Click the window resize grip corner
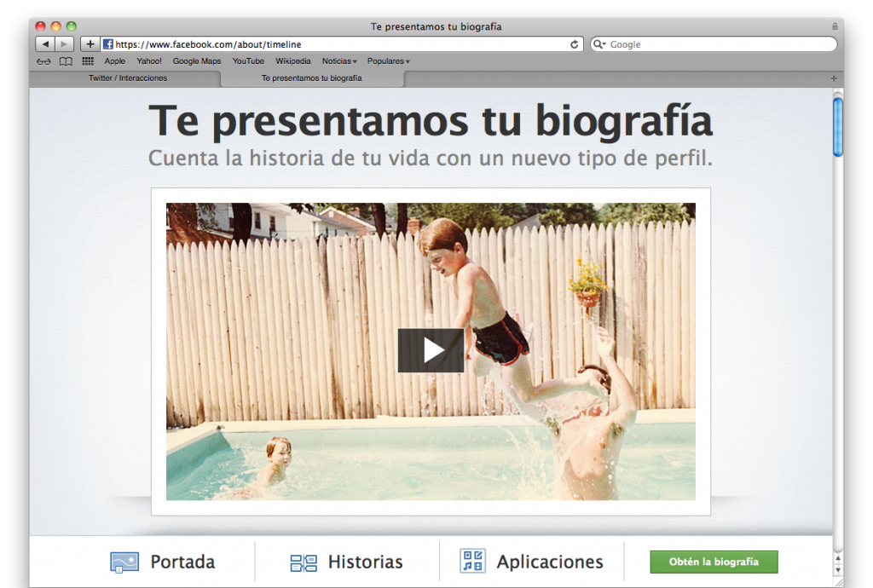 838,582
